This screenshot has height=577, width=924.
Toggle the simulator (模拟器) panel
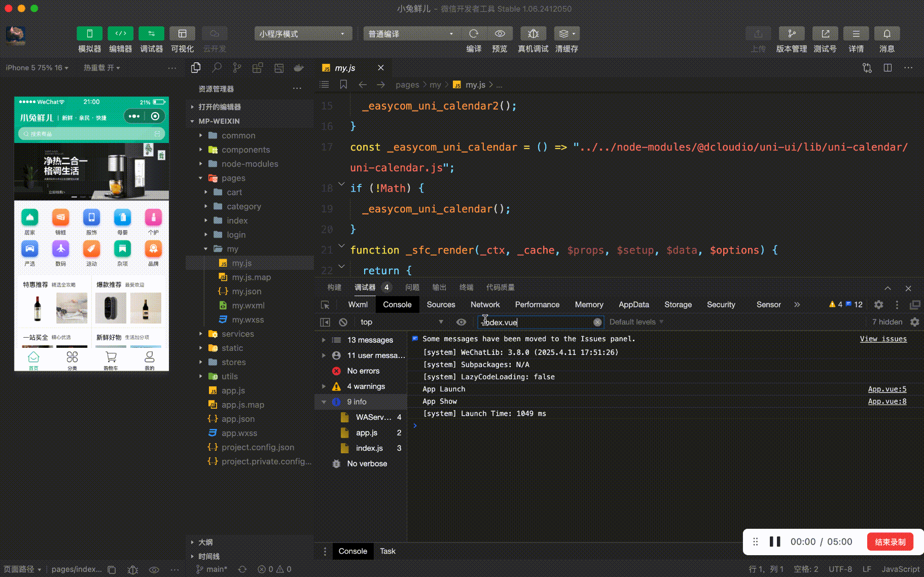click(89, 33)
